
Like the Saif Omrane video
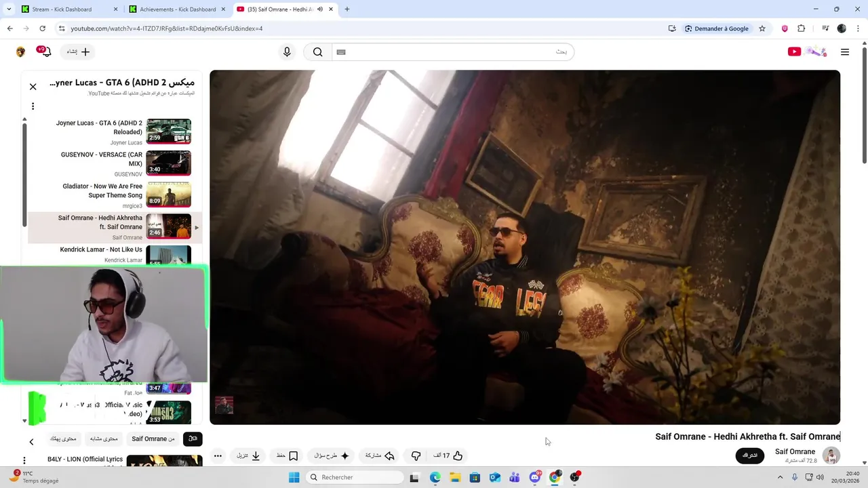click(449, 455)
